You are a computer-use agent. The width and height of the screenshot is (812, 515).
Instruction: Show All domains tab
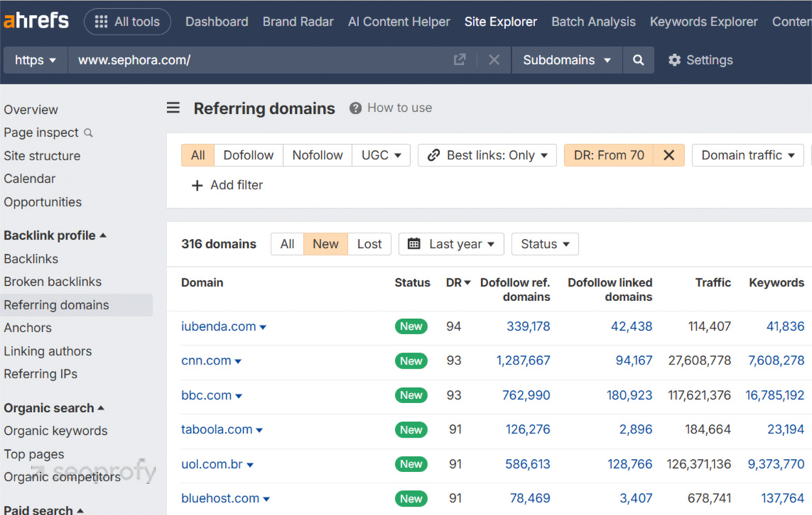287,244
